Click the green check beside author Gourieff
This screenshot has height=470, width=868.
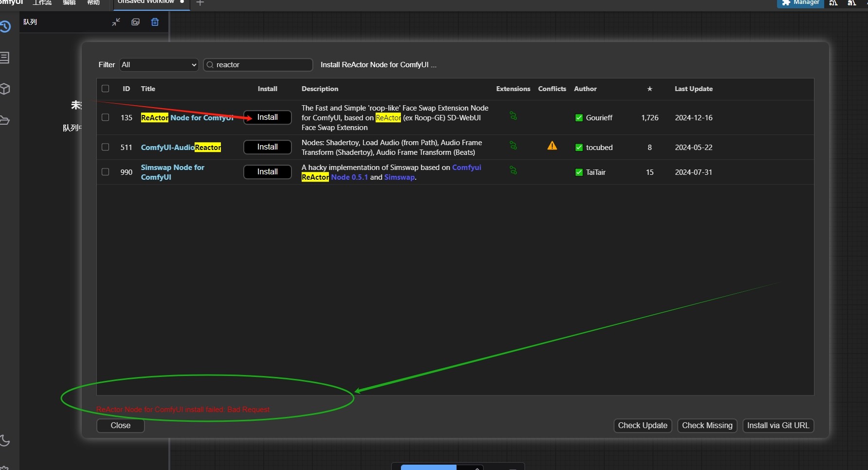click(x=579, y=118)
